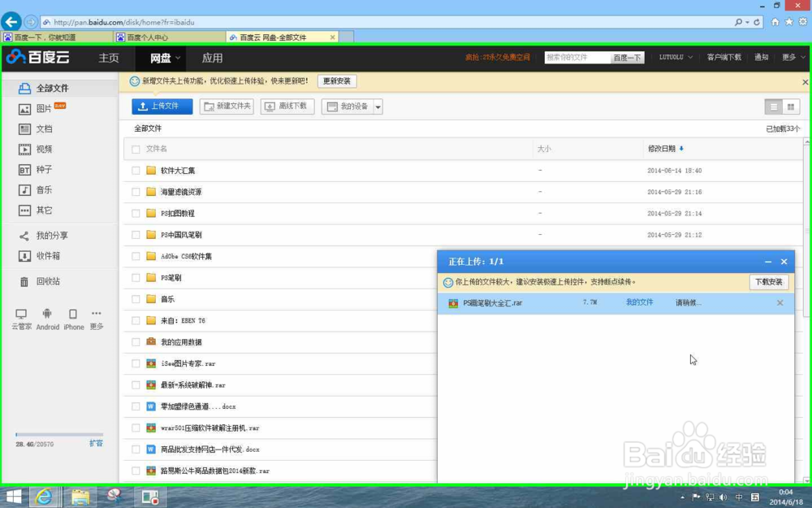Click the 搜索你的文件 search field
The width and height of the screenshot is (812, 508).
click(x=577, y=58)
